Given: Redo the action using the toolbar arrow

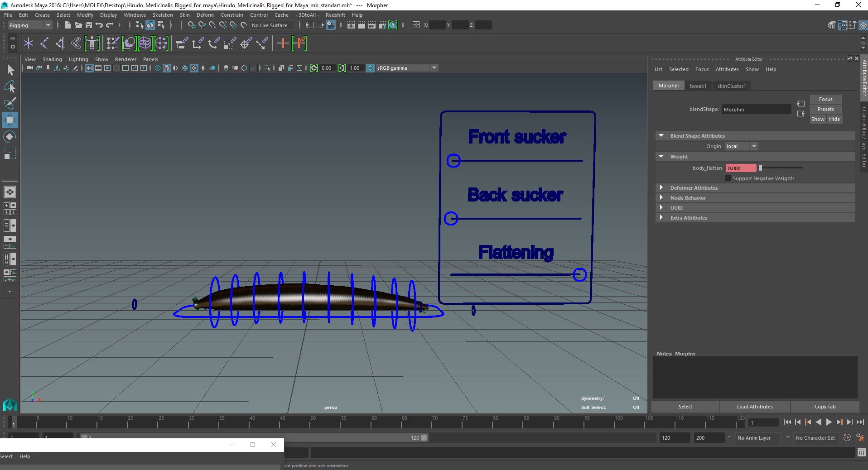Looking at the screenshot, I should click(110, 25).
